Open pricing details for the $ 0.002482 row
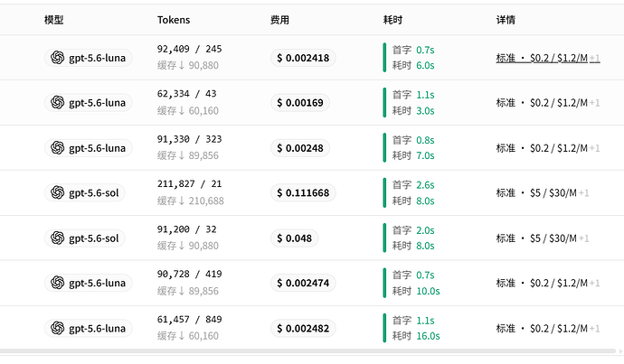624x364 pixels. click(x=548, y=329)
